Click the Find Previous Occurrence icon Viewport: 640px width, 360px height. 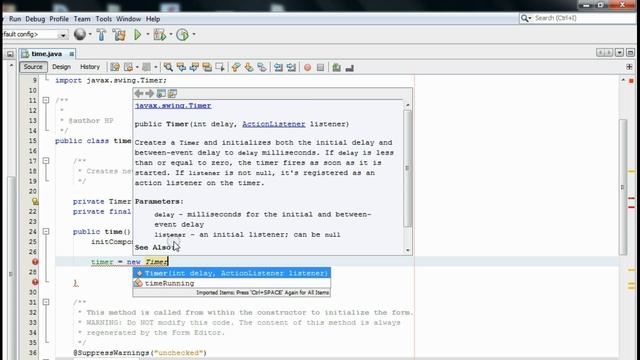pyautogui.click(x=181, y=67)
